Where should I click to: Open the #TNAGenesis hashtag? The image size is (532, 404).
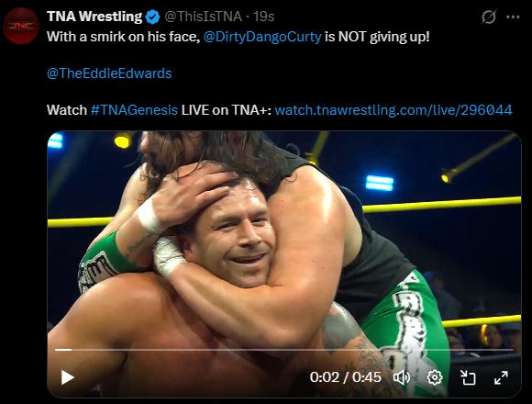pos(134,110)
